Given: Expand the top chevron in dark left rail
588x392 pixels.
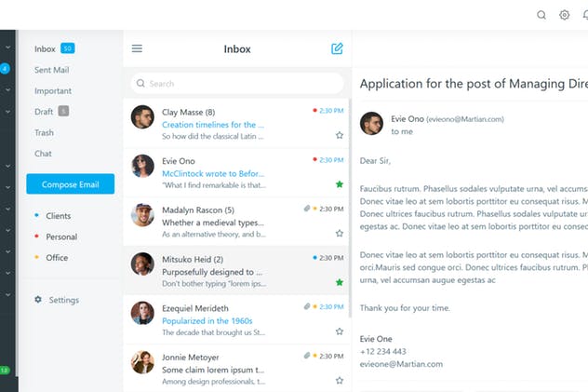Looking at the screenshot, I should [7, 47].
